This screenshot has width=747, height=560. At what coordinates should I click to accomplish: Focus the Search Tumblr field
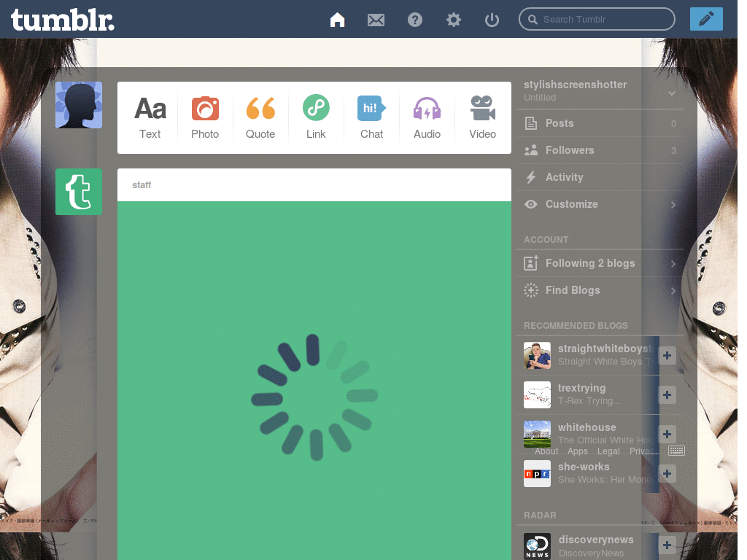[x=597, y=19]
